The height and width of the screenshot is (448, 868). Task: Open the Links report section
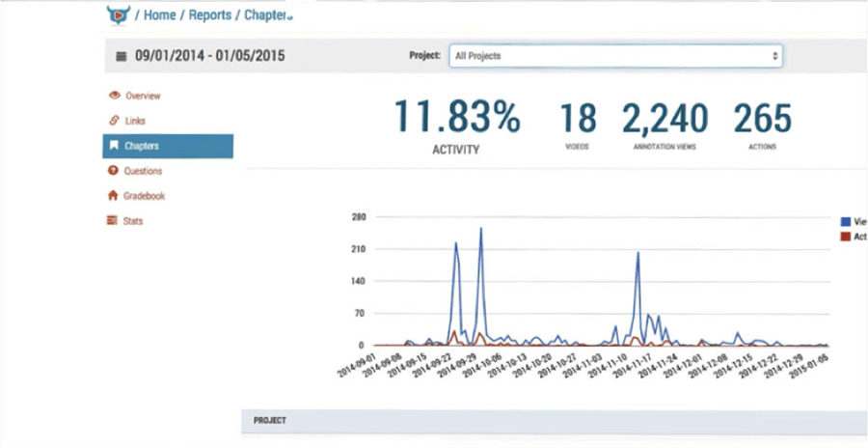[135, 121]
